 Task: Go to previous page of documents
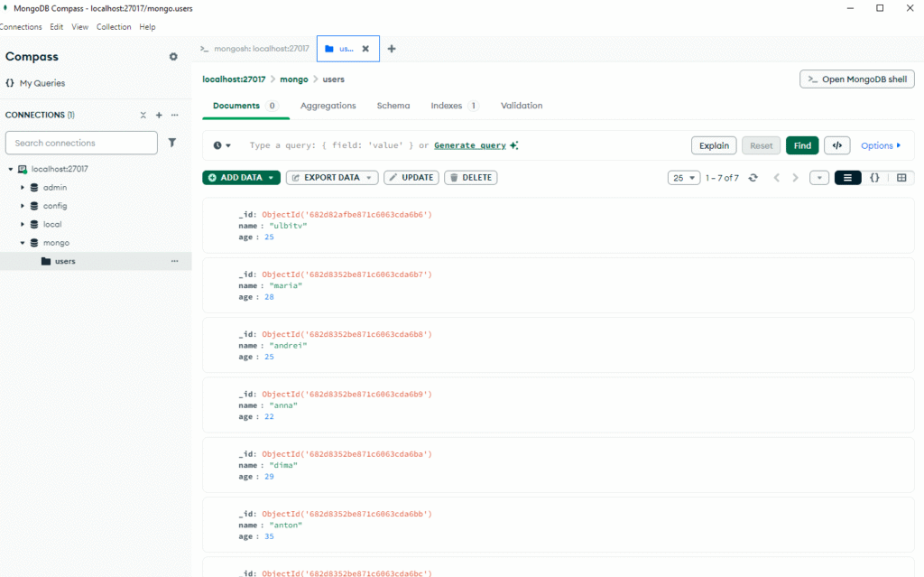pyautogui.click(x=777, y=178)
